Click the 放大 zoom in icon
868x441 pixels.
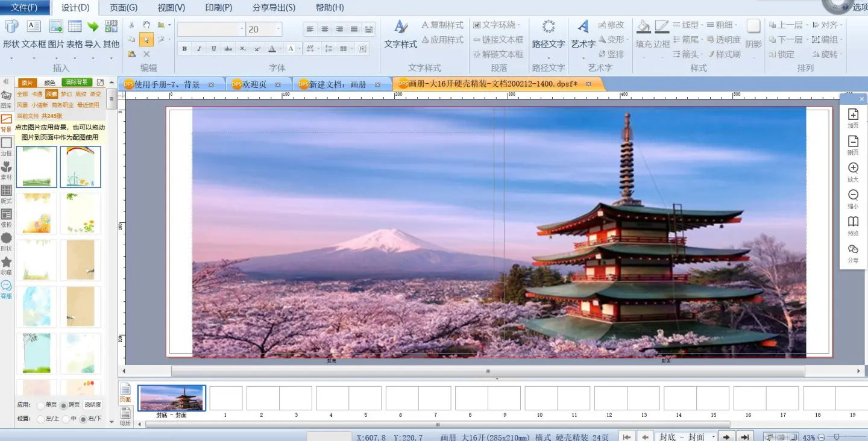click(x=853, y=172)
